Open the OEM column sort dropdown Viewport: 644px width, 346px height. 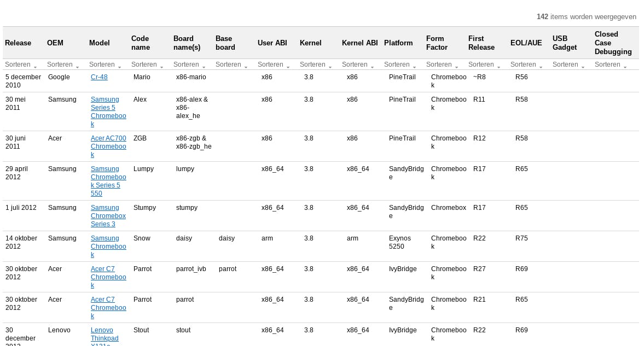point(63,64)
